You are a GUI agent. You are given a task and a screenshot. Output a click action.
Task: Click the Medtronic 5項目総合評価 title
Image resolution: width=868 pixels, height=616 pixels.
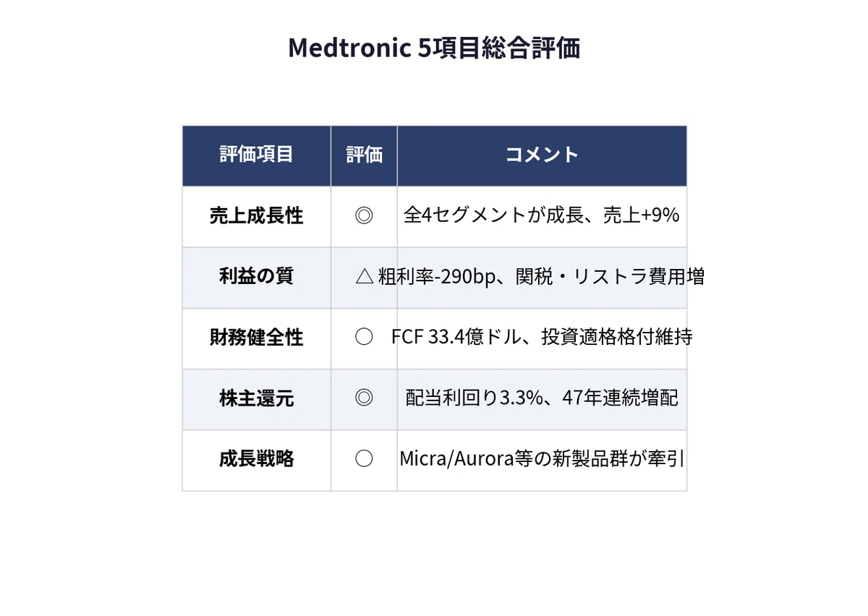click(x=434, y=48)
